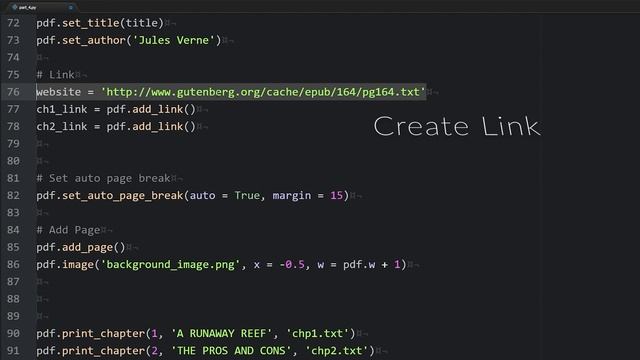The image size is (640, 360).
Task: Click line number 72 in gutter
Action: [x=13, y=23]
